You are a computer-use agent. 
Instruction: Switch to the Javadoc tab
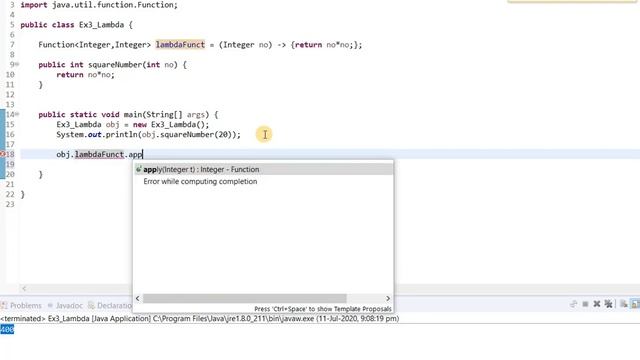65,305
